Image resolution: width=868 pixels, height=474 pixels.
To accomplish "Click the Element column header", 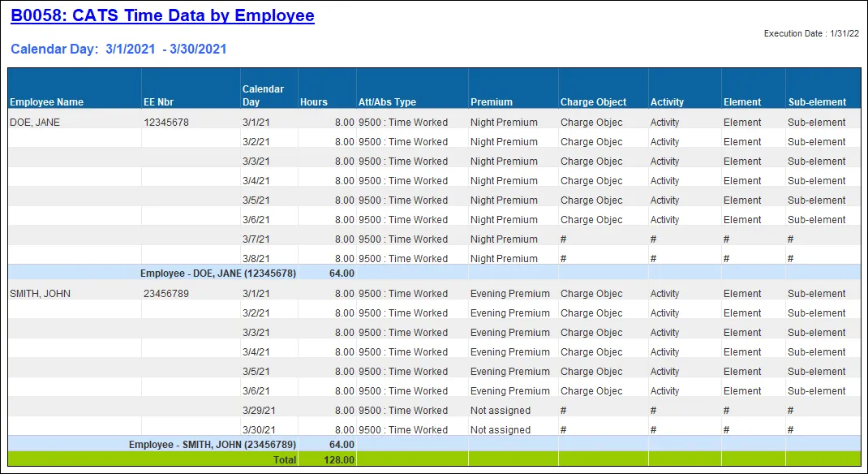I will tap(742, 102).
